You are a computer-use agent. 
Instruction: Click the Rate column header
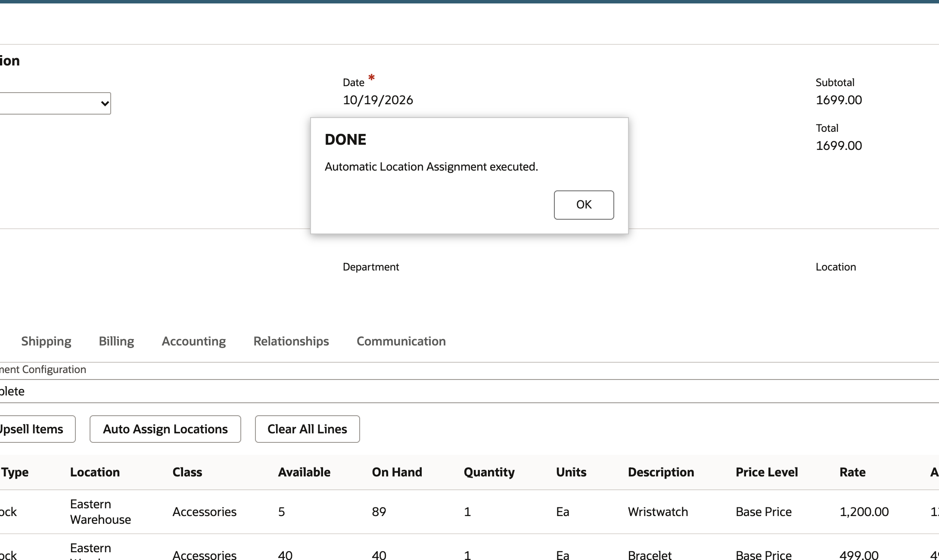(852, 472)
